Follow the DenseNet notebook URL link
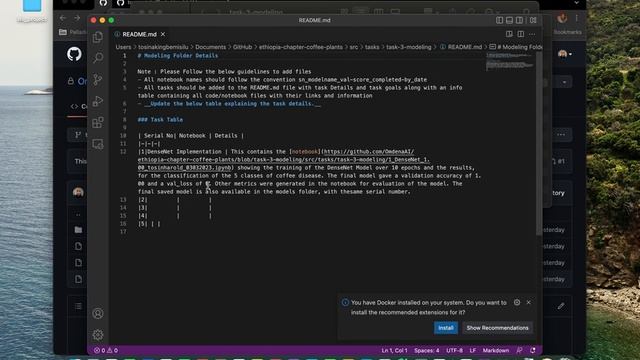 coord(284,160)
